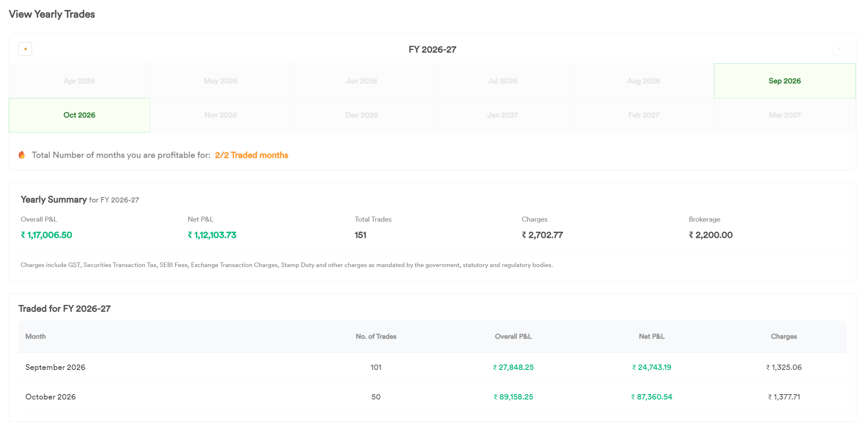Click Brokerage value ₹ 2,200.00

(711, 235)
